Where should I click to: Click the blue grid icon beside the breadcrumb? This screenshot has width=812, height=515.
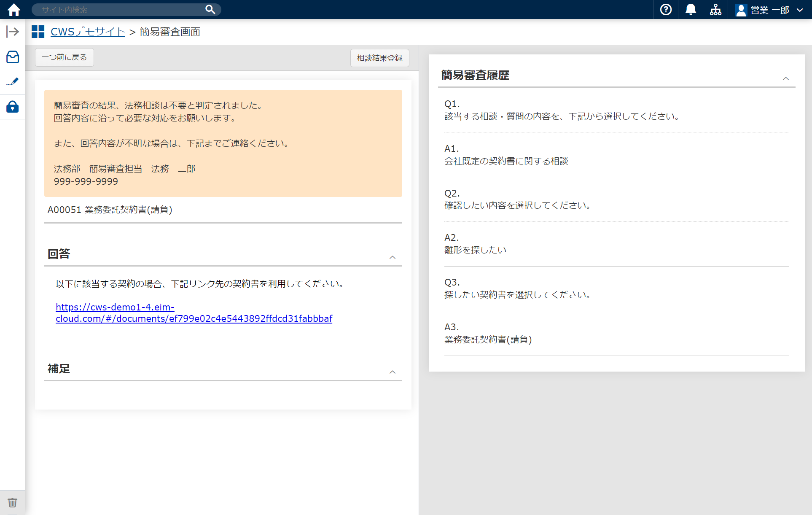(x=38, y=31)
